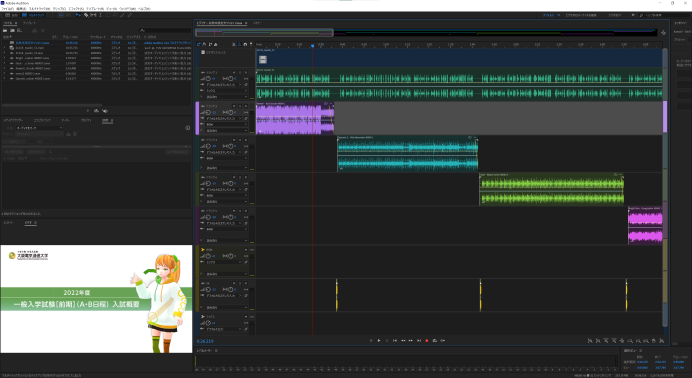Image resolution: width=692 pixels, height=378 pixels.
Task: Switch to the Favorites tab beside Files
Action: point(29,23)
